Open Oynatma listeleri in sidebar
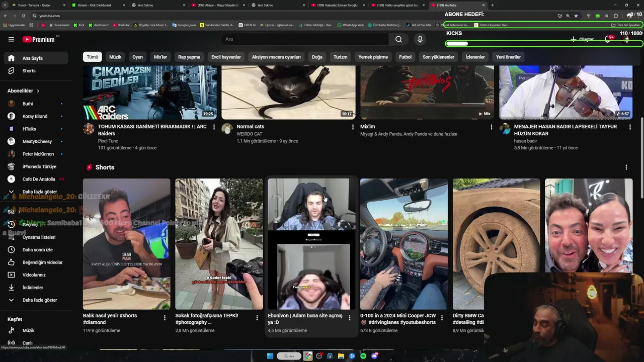The image size is (644, 362). click(36, 237)
